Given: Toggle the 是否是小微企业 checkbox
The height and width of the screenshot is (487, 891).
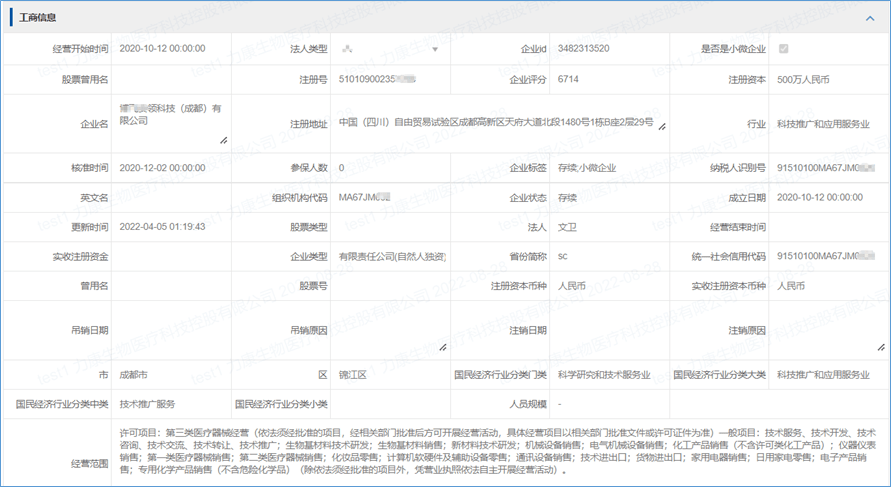Looking at the screenshot, I should coord(783,48).
